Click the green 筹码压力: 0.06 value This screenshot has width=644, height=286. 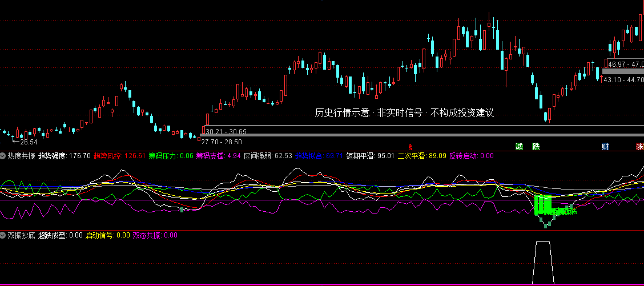click(x=171, y=156)
